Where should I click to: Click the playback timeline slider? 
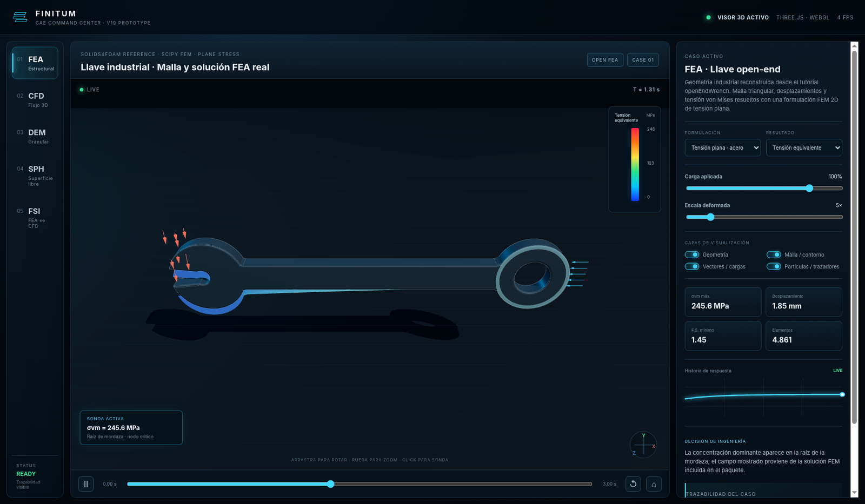click(x=360, y=484)
